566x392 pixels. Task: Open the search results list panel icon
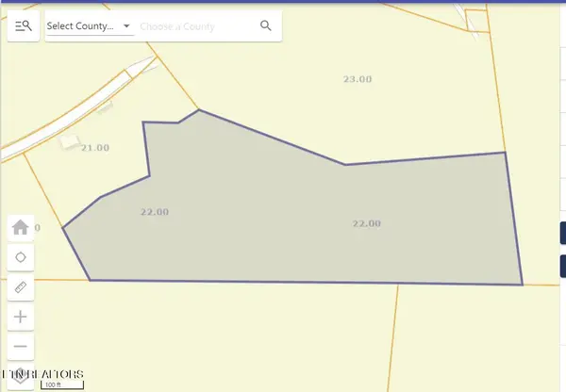(x=23, y=26)
